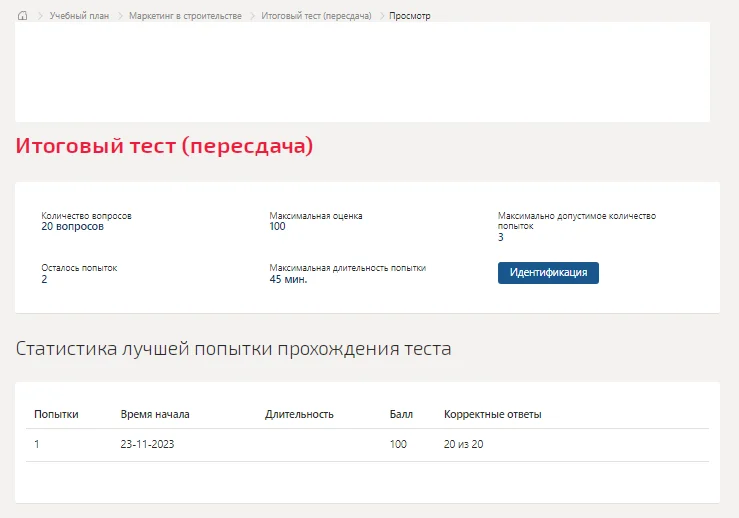
Task: Click the Попытки column header
Action: 56,414
